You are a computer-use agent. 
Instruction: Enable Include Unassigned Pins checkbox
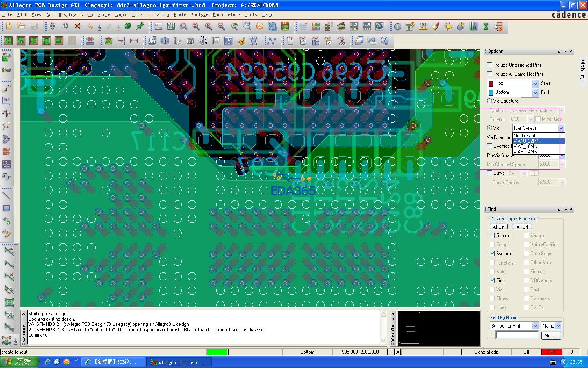490,65
